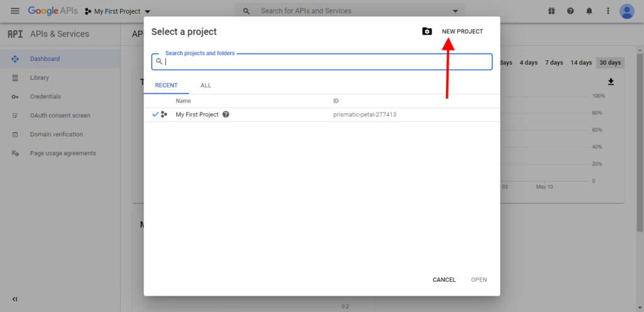
Task: Click the check mark on My First Project
Action: [155, 114]
